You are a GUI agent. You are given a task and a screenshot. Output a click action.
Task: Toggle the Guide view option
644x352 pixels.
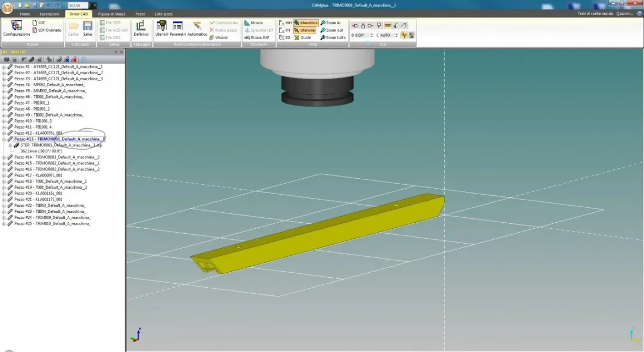(x=302, y=37)
